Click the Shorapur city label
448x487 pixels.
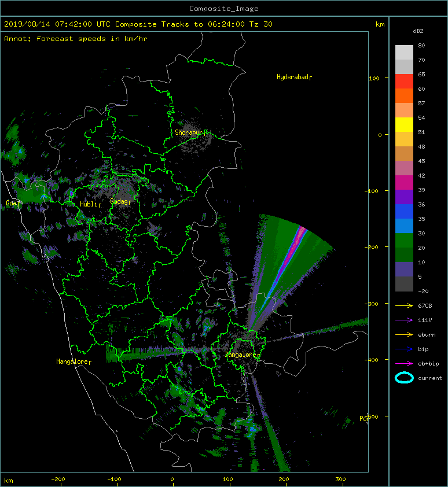(x=189, y=132)
